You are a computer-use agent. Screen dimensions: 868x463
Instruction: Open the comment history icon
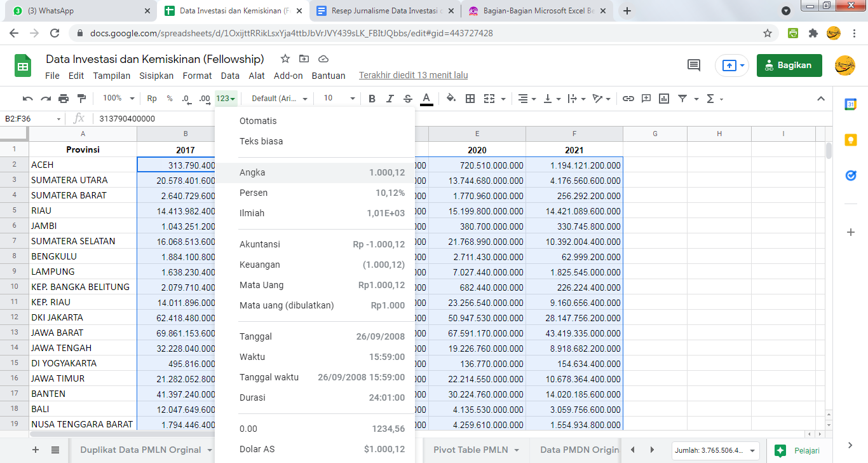click(694, 65)
